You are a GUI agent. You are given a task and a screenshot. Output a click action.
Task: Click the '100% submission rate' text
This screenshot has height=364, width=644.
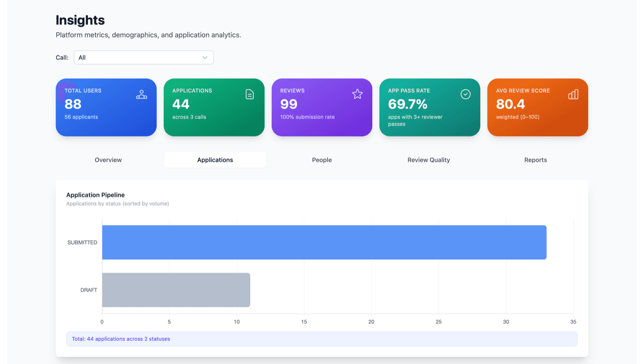point(307,117)
